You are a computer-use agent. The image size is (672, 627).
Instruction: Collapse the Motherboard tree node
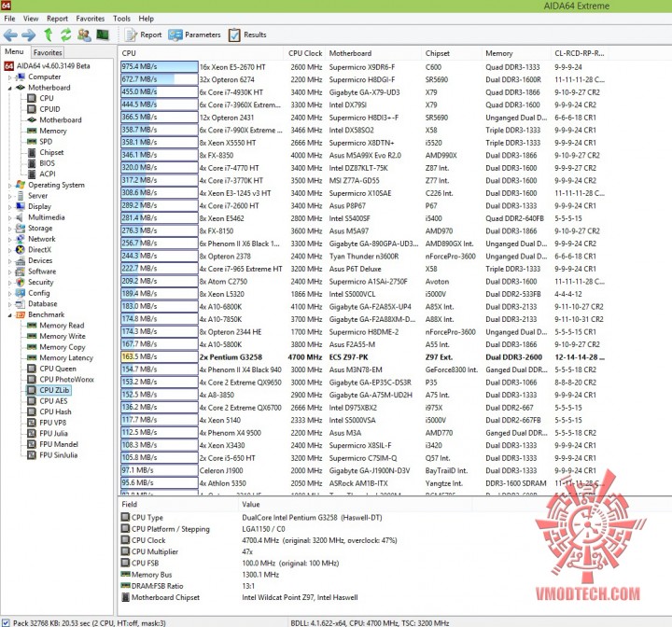click(10, 88)
